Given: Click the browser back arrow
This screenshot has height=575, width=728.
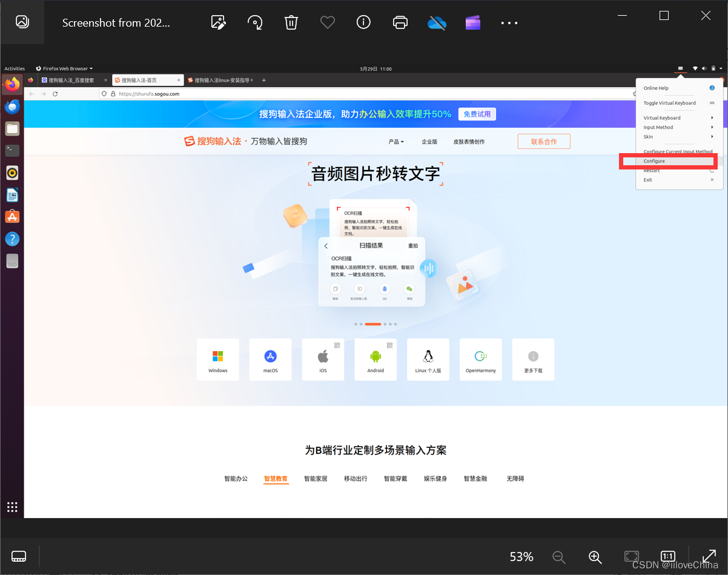Looking at the screenshot, I should click(x=32, y=94).
